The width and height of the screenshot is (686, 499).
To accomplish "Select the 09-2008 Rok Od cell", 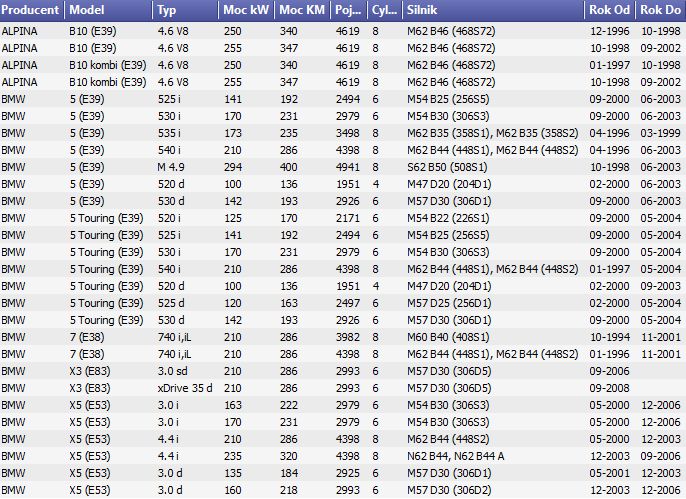I will pyautogui.click(x=609, y=388).
